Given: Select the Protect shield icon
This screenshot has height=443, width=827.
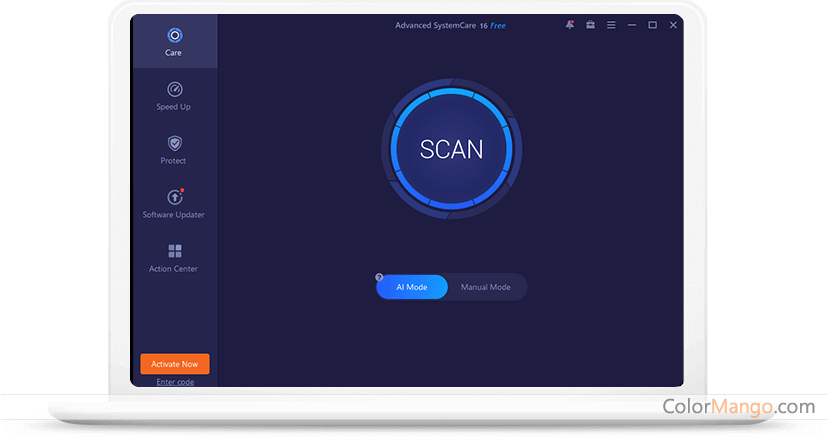Looking at the screenshot, I should pyautogui.click(x=174, y=143).
